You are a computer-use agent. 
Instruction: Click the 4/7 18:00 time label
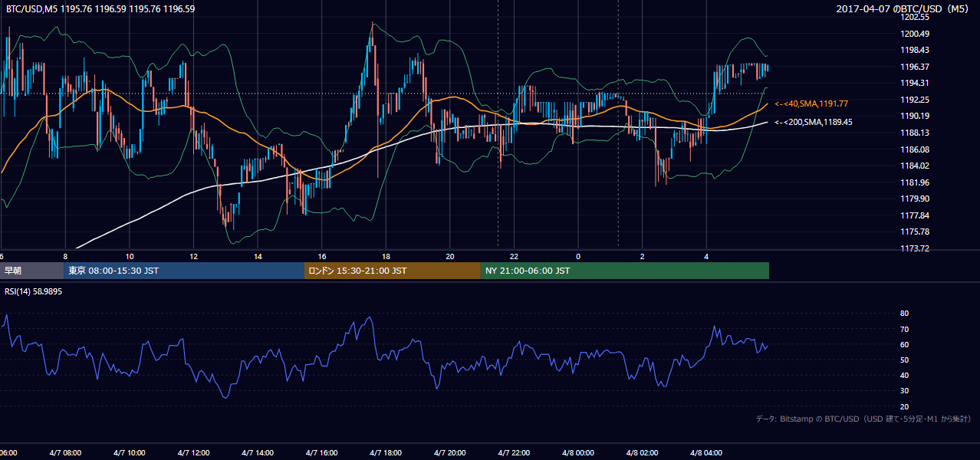[386, 453]
